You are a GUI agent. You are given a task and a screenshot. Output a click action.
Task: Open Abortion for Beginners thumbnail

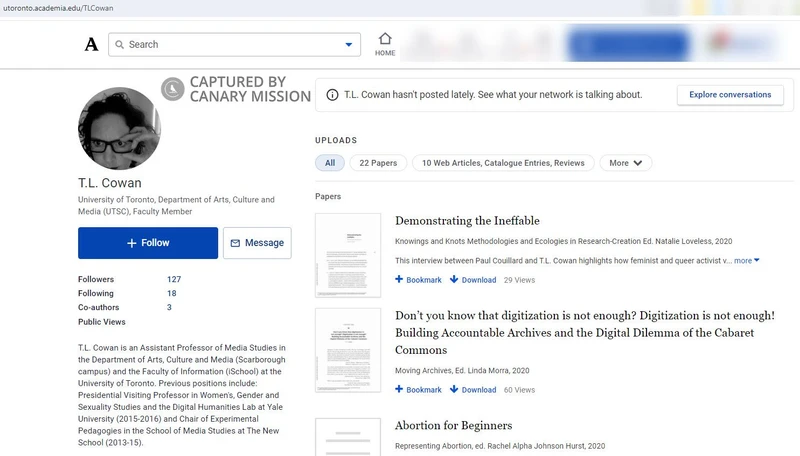pos(348,437)
